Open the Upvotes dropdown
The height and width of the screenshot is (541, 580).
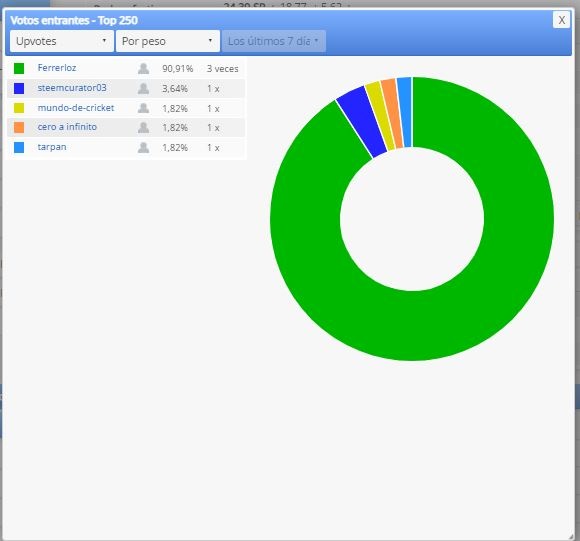pos(62,41)
